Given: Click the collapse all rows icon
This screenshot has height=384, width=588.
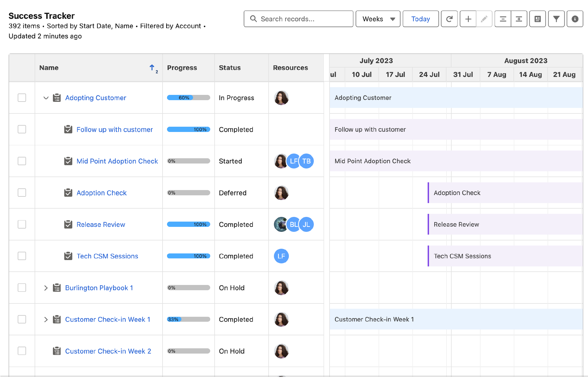Looking at the screenshot, I should pyautogui.click(x=503, y=19).
